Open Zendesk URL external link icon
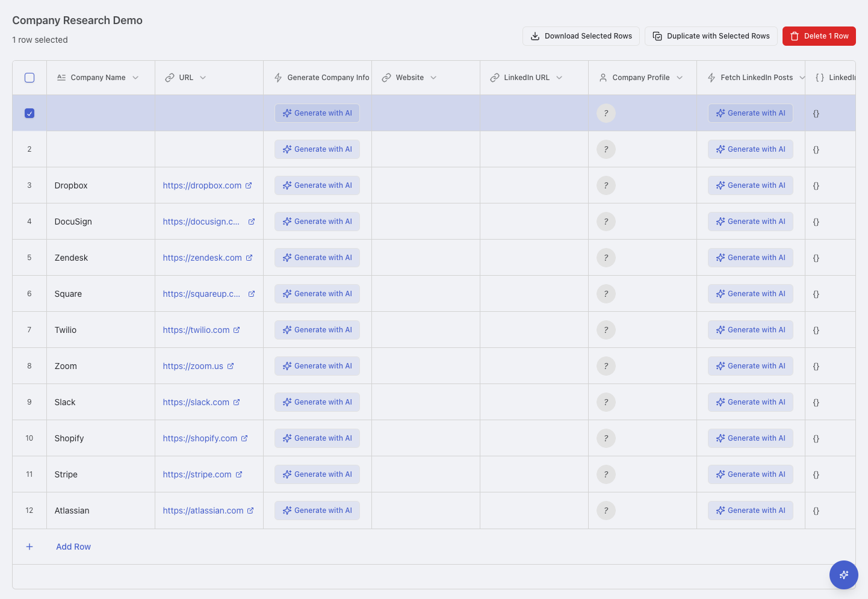868x599 pixels. (249, 258)
